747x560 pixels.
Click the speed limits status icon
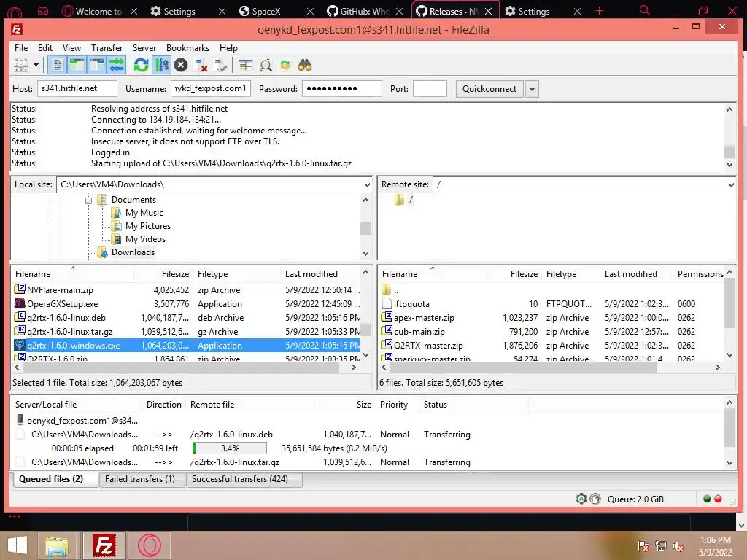[x=595, y=499]
